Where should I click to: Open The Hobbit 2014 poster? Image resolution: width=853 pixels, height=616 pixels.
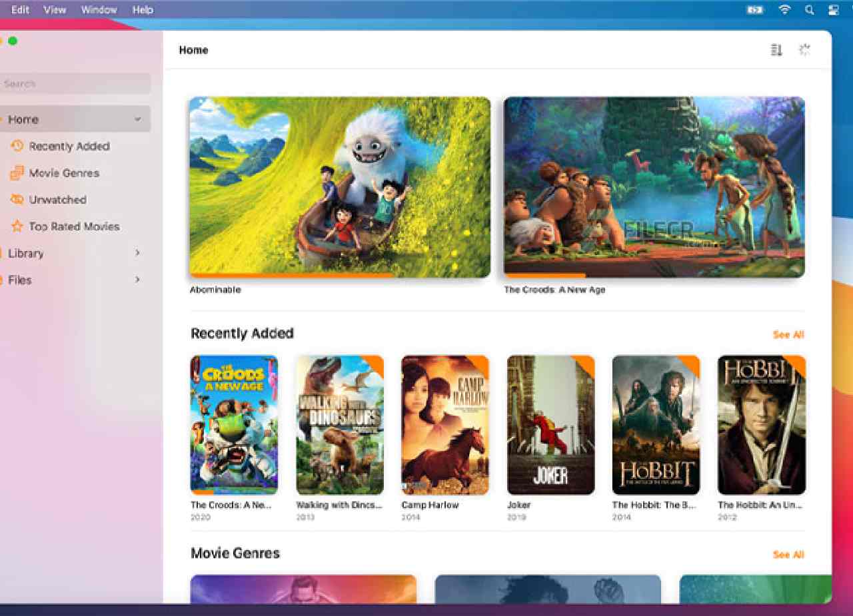click(x=656, y=425)
